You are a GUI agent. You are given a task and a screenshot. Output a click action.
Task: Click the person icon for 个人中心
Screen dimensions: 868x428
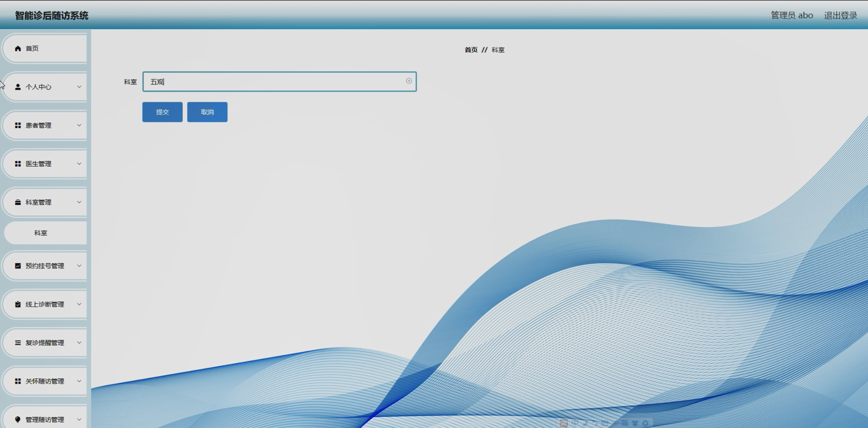point(18,87)
